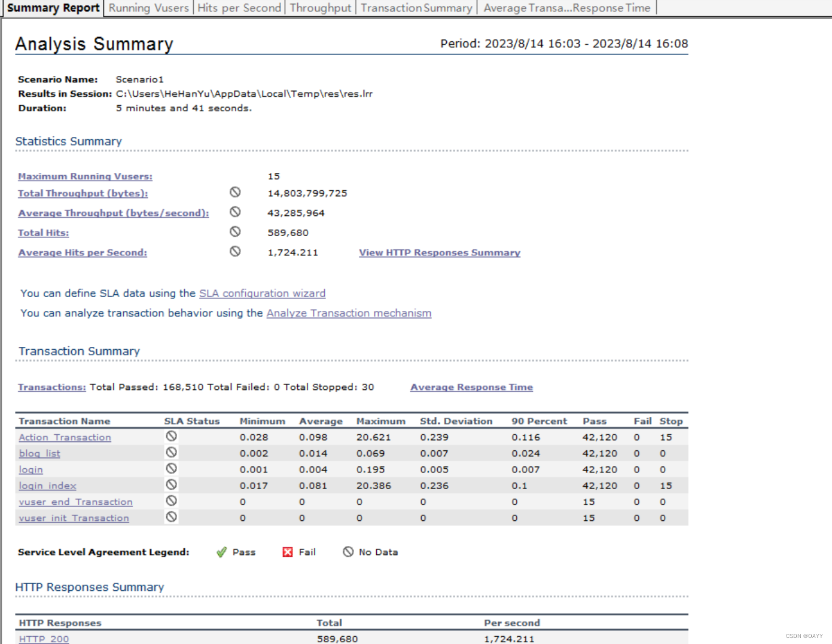Viewport: 832px width, 644px height.
Task: Open Action_Transaction transaction link
Action: pos(65,437)
